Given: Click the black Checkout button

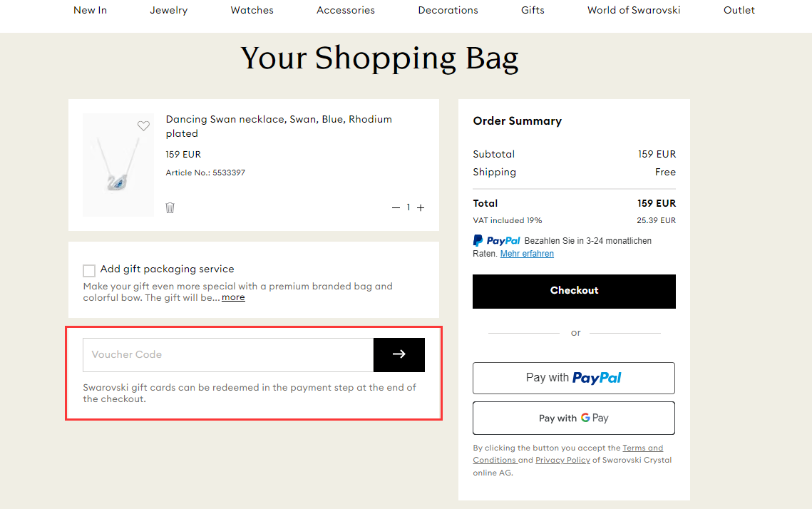Looking at the screenshot, I should pos(574,291).
